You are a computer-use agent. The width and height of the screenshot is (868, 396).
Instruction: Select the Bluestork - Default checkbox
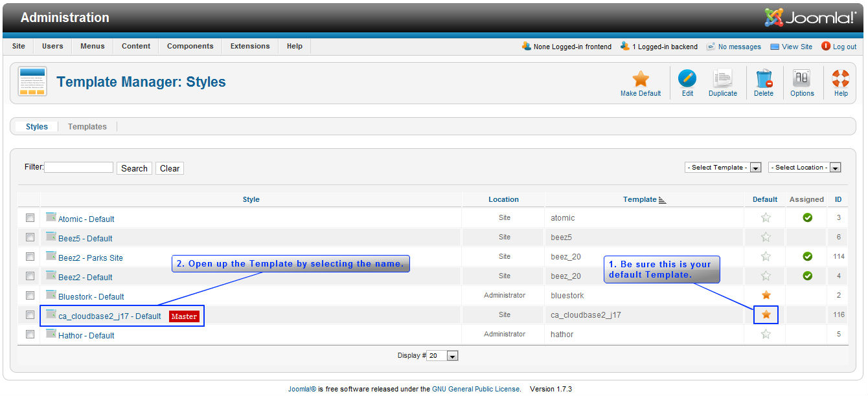pyautogui.click(x=30, y=296)
